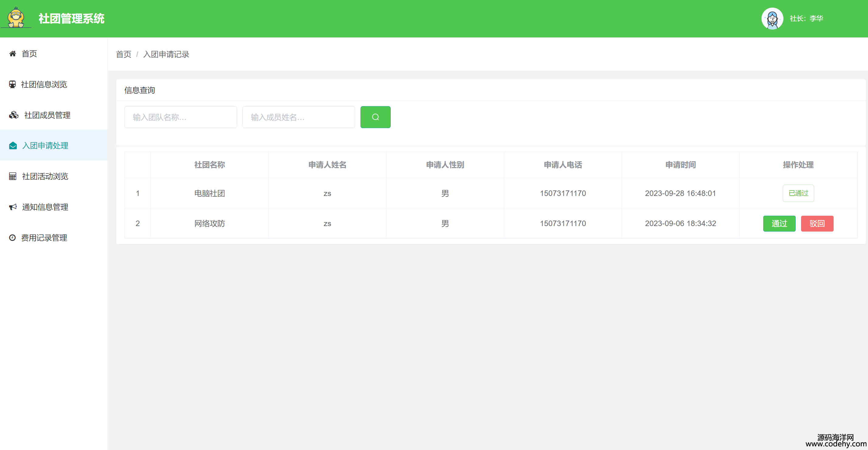Click the 申请人电话 column header
Image resolution: width=868 pixels, height=450 pixels.
tap(563, 165)
